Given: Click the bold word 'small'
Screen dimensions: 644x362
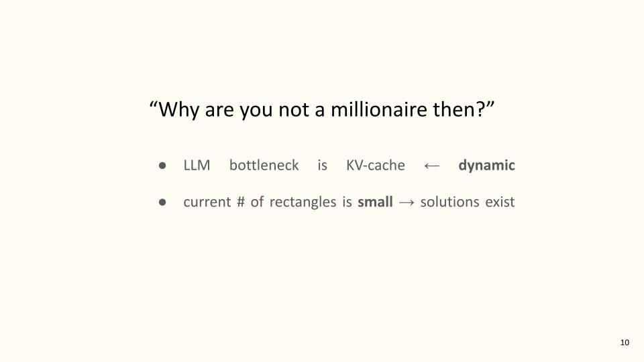Looking at the screenshot, I should 375,202.
